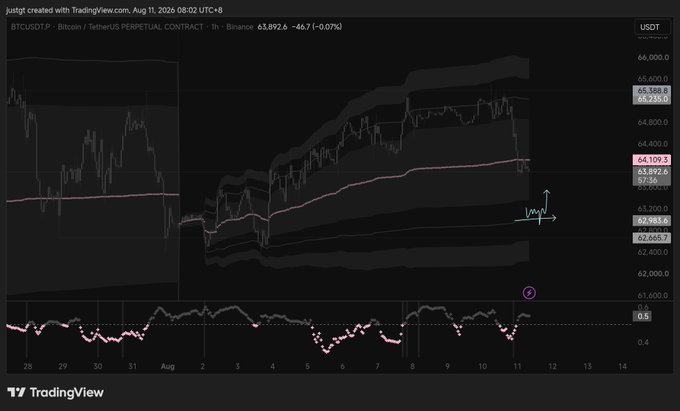Click the 63,200.0 price axis label
This screenshot has width=680, height=411.
[x=653, y=209]
